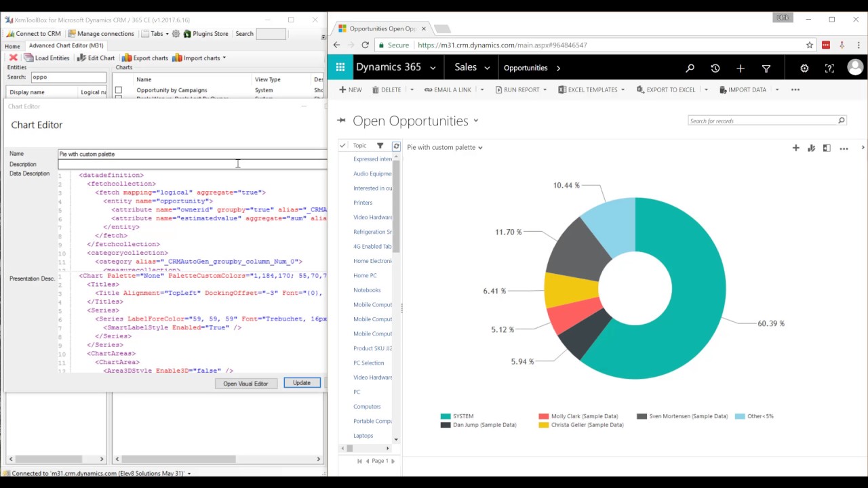Open the Notebooks opportunity link
This screenshot has height=488, width=868.
(x=367, y=290)
